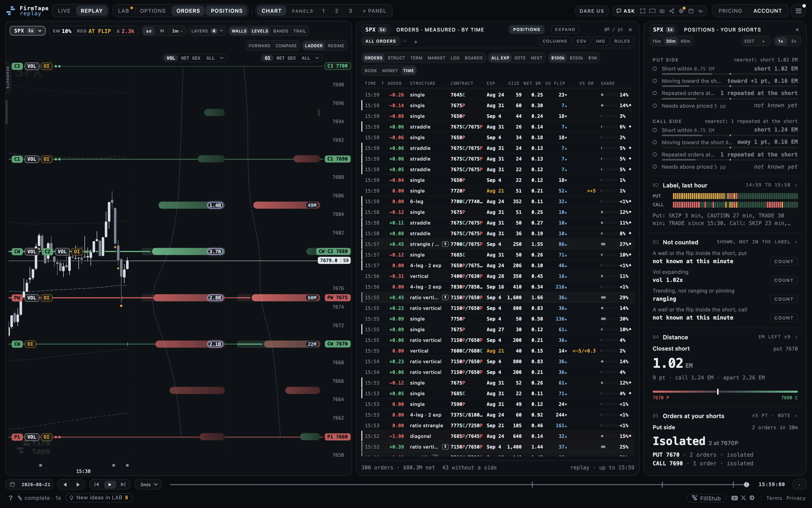Toggle WALLS overlay in chart toolbar

pyautogui.click(x=239, y=31)
